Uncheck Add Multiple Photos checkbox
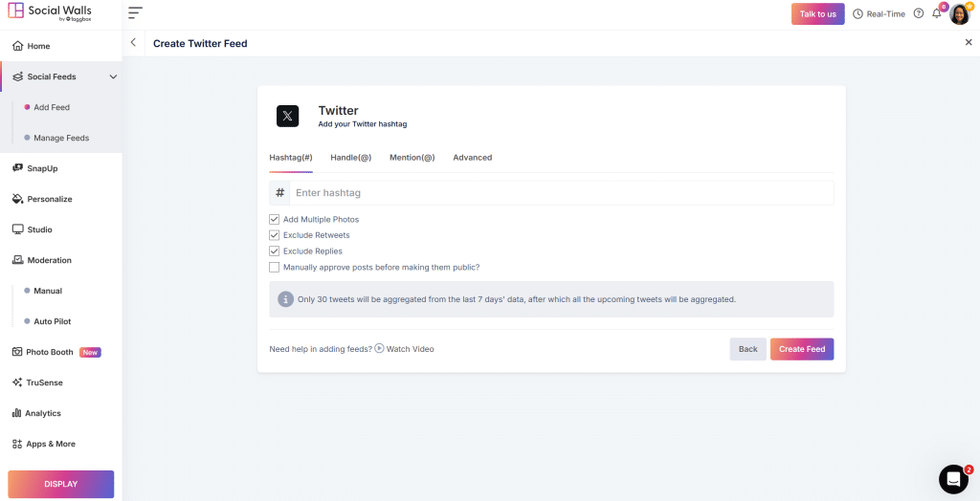The image size is (980, 501). (275, 220)
